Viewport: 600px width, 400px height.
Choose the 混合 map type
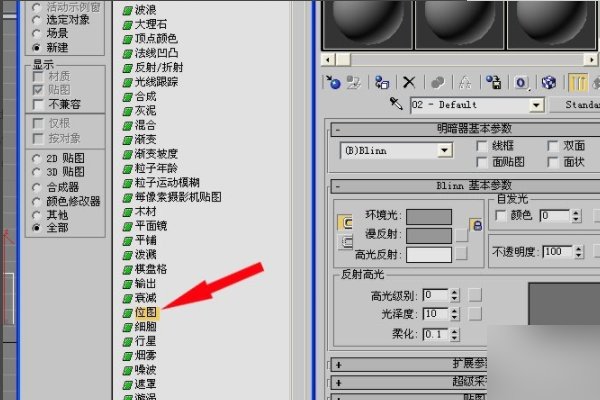(x=145, y=125)
